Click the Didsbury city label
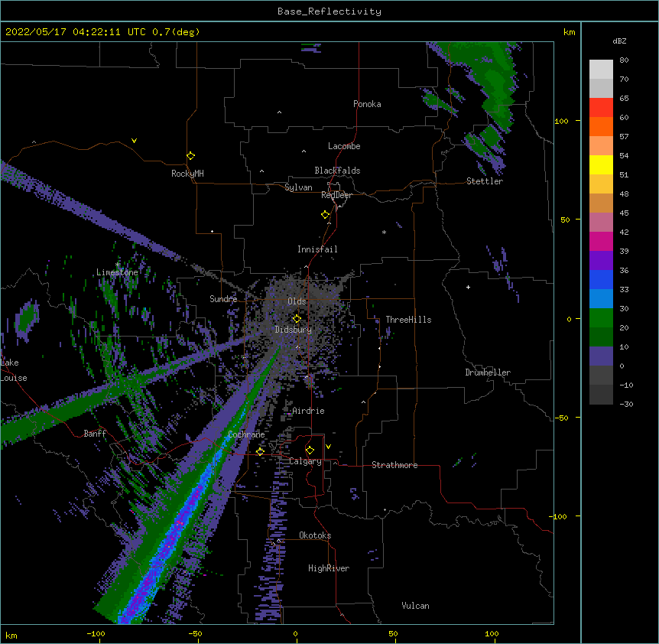Screen dimensions: 659x644 click(294, 330)
